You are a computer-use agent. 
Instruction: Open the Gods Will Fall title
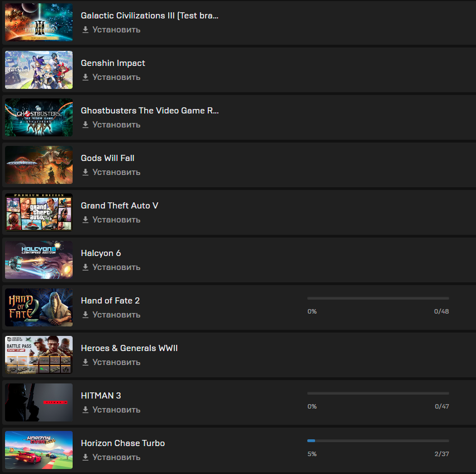point(107,158)
